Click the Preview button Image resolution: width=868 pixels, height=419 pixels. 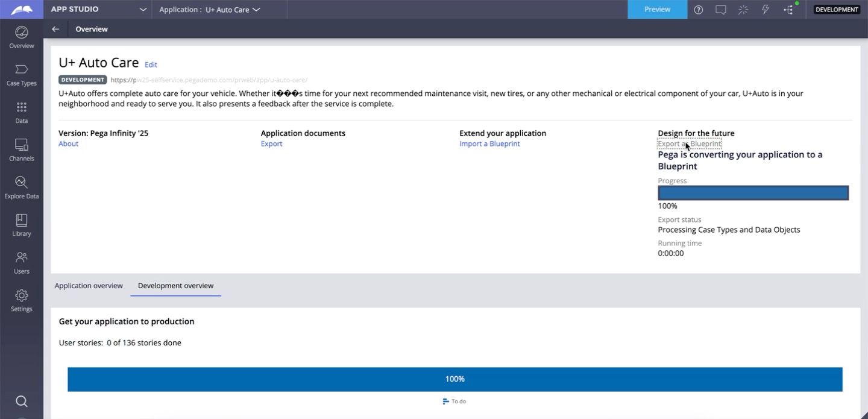(657, 10)
